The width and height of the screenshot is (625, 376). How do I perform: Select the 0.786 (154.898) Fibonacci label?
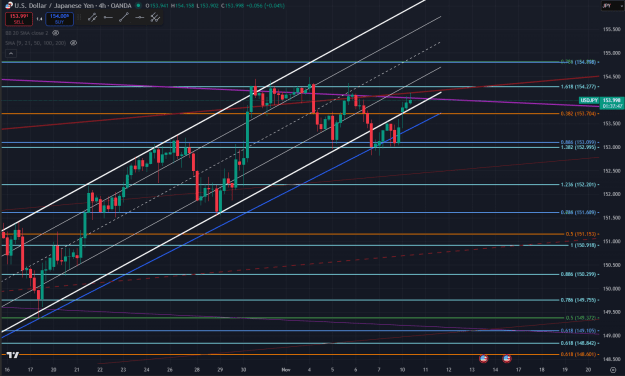(578, 62)
